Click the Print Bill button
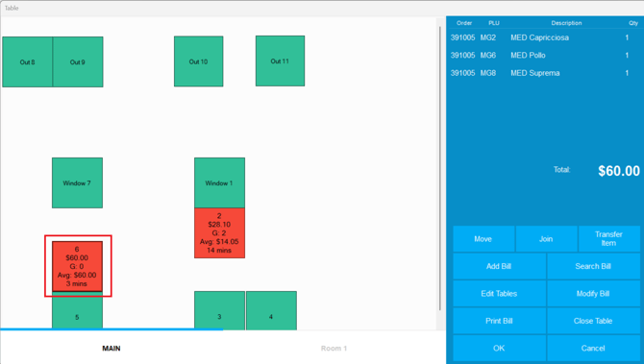The width and height of the screenshot is (644, 364). tap(499, 321)
